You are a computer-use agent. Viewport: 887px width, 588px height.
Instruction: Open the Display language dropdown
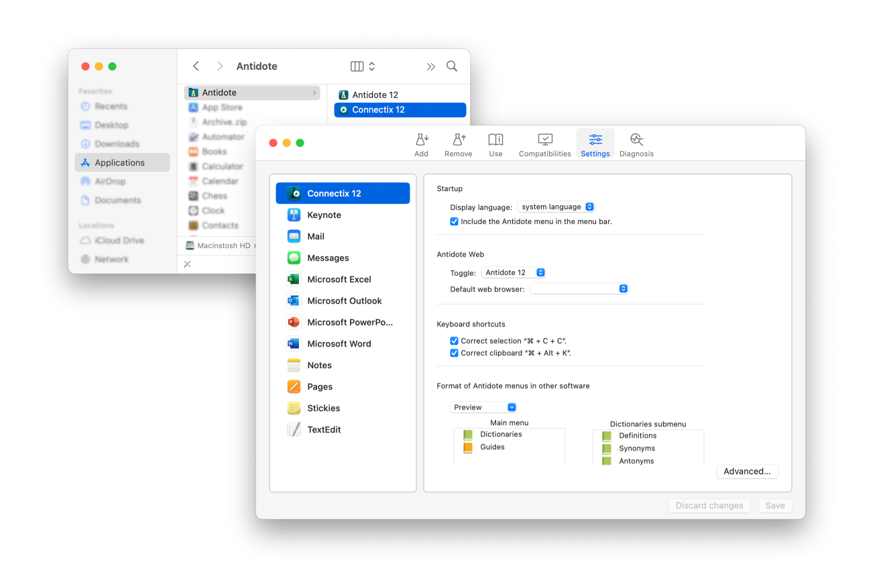[556, 207]
